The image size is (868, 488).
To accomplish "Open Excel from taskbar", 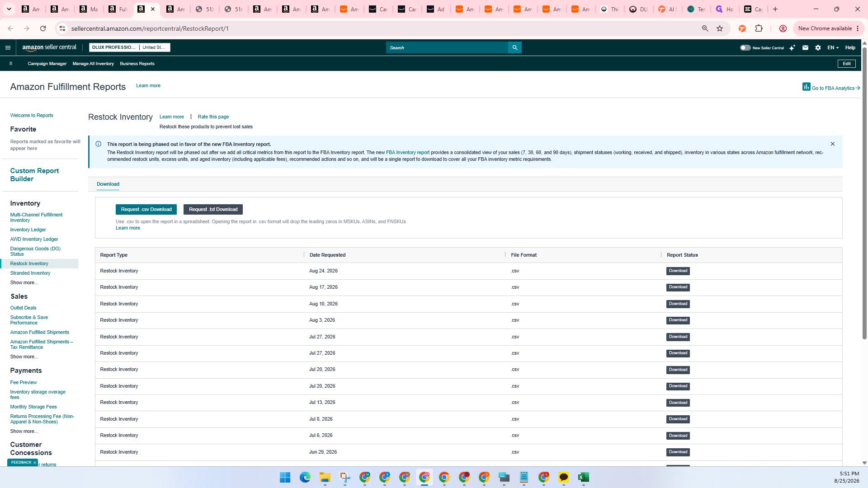I will click(x=583, y=477).
